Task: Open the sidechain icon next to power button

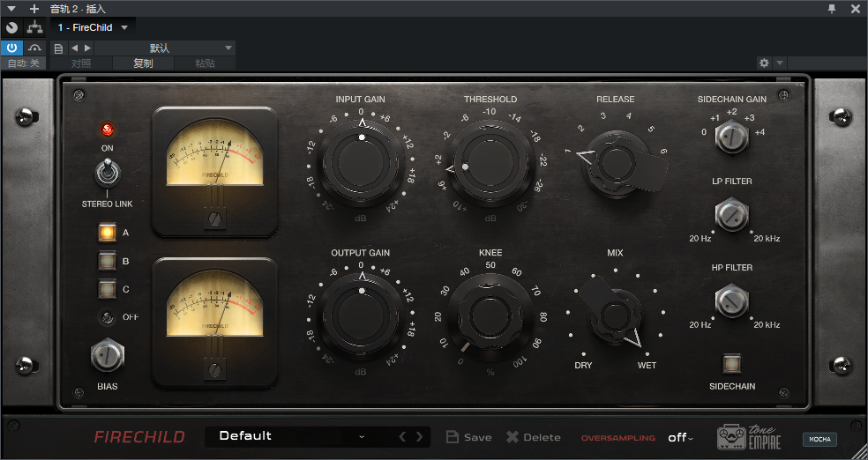Action: click(35, 48)
